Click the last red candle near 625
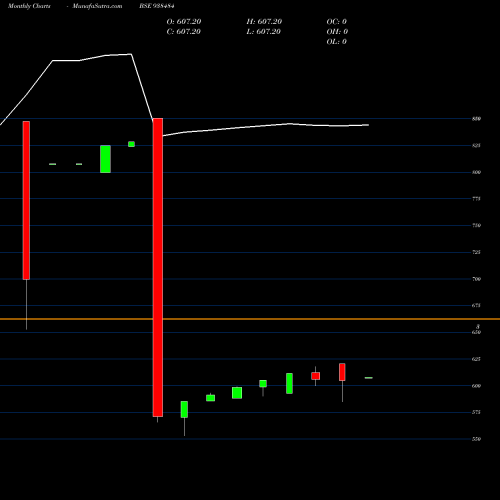This screenshot has height=500, width=500. 342,372
